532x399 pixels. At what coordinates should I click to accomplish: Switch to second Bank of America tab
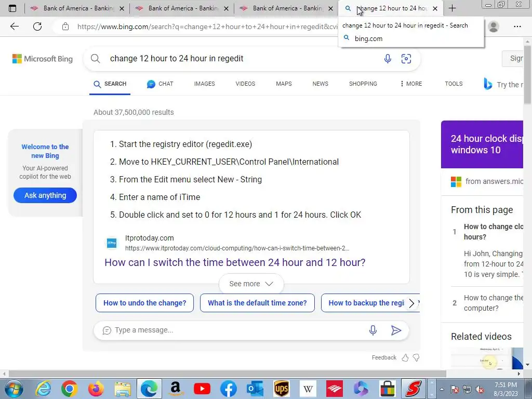click(181, 8)
